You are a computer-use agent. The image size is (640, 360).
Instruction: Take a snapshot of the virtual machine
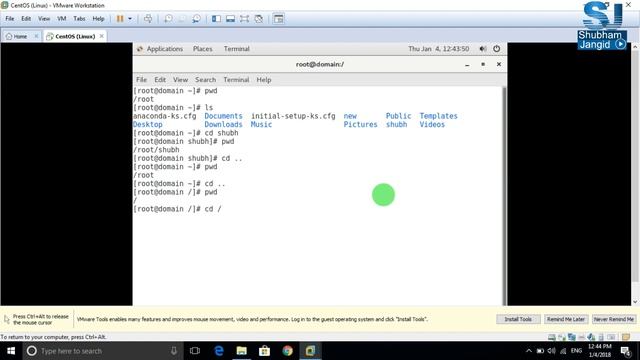(x=168, y=19)
